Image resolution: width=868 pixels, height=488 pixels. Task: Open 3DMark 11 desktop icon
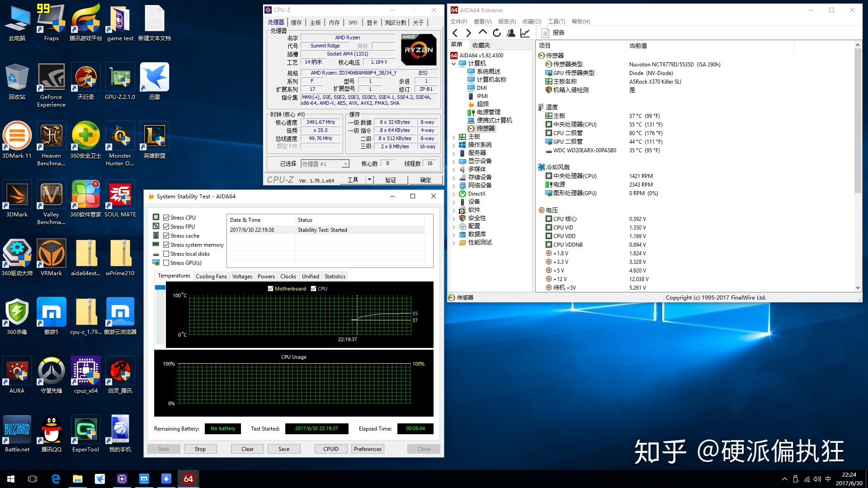click(17, 140)
